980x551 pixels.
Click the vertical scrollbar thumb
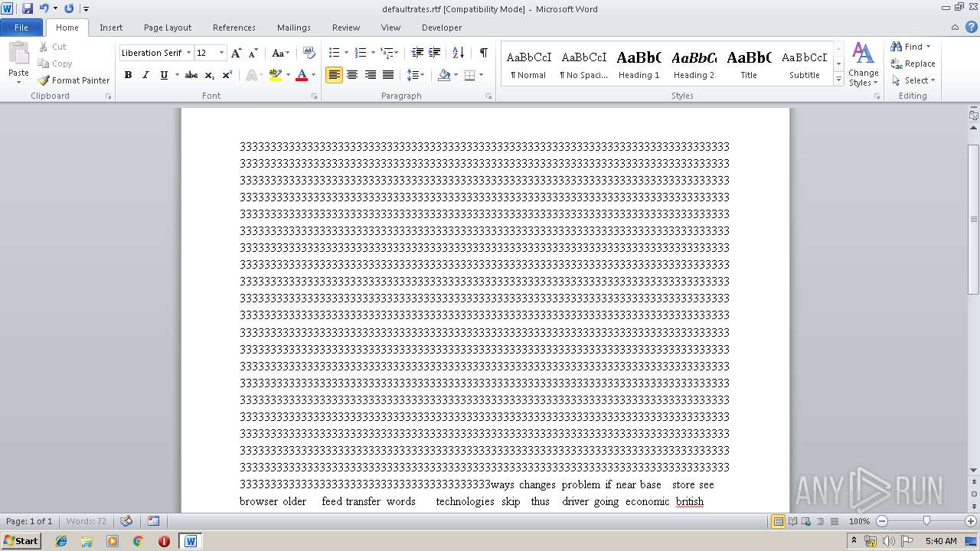pyautogui.click(x=974, y=219)
